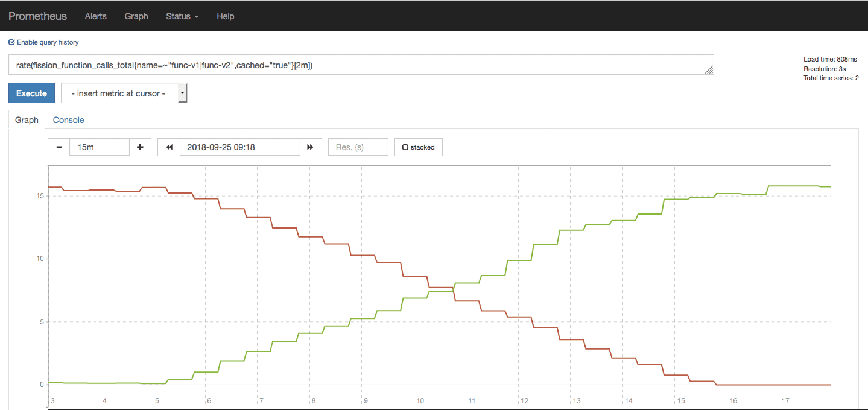Click the plus icon to increase time range

pyautogui.click(x=140, y=147)
